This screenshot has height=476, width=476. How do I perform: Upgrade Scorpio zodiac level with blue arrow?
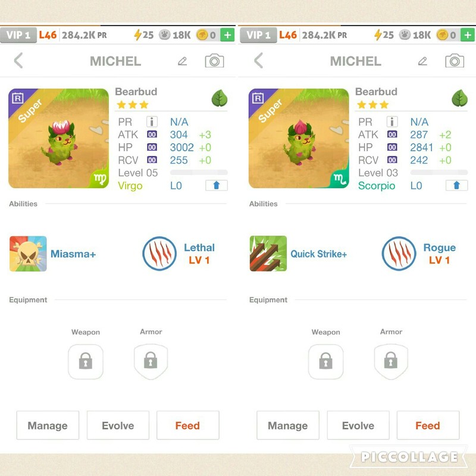pos(456,185)
